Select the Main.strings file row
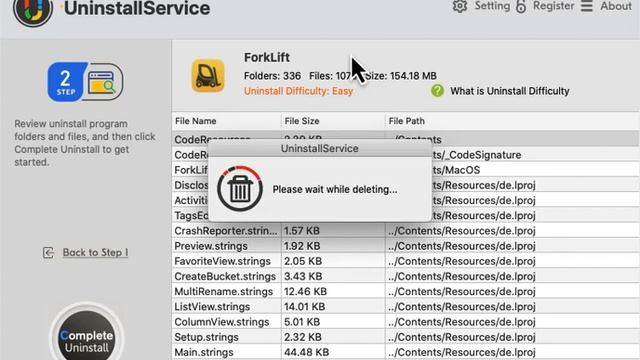Screen dimensions: 640x360 point(405,352)
